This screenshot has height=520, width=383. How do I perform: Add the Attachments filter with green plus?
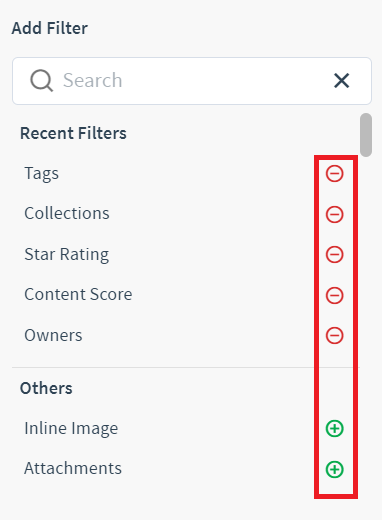pos(334,469)
